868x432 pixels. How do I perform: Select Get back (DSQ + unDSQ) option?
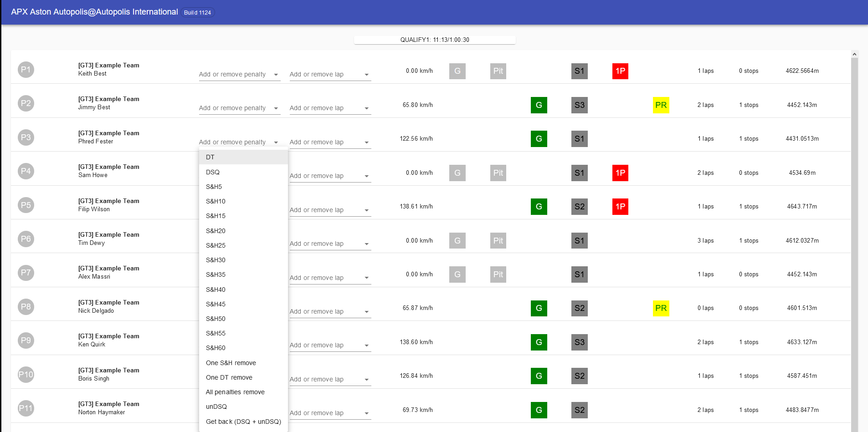(243, 422)
